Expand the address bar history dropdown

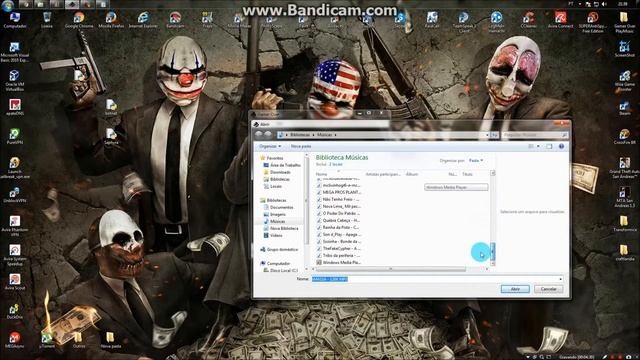[487, 135]
